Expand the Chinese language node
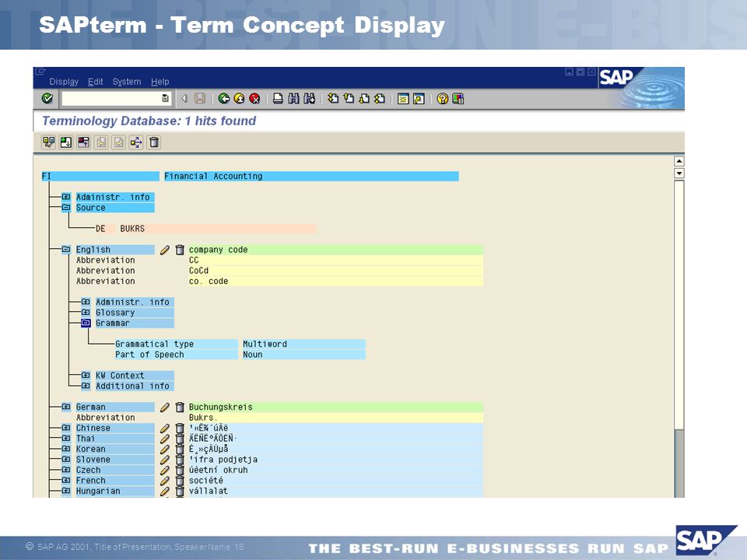 coord(66,427)
